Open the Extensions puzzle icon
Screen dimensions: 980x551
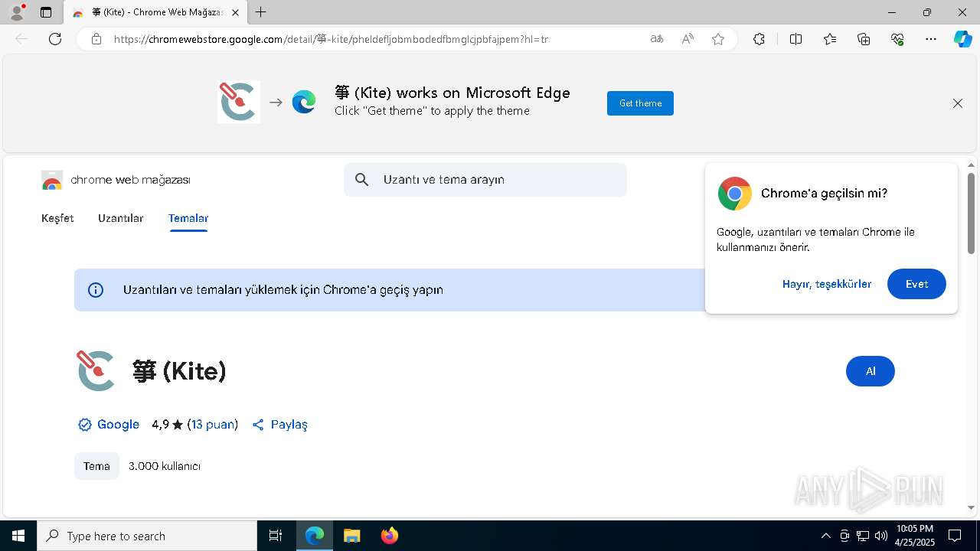(759, 39)
